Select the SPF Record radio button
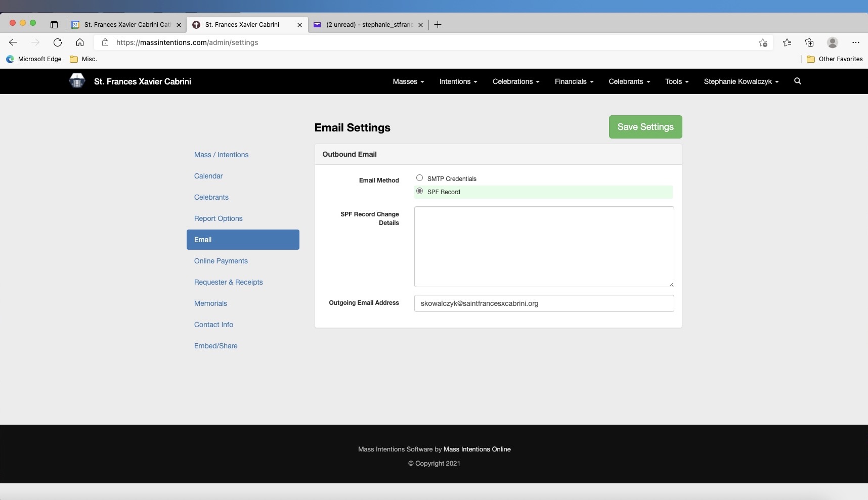The height and width of the screenshot is (500, 868). click(419, 191)
